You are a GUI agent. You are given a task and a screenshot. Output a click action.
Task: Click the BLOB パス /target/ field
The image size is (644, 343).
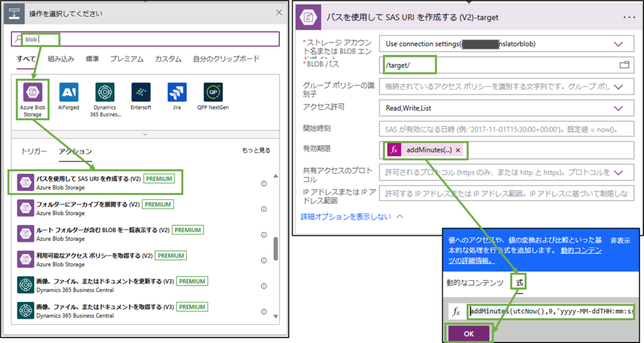tap(507, 65)
